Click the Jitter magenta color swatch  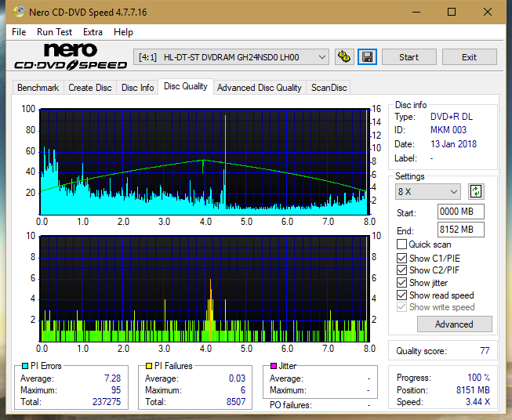(274, 366)
